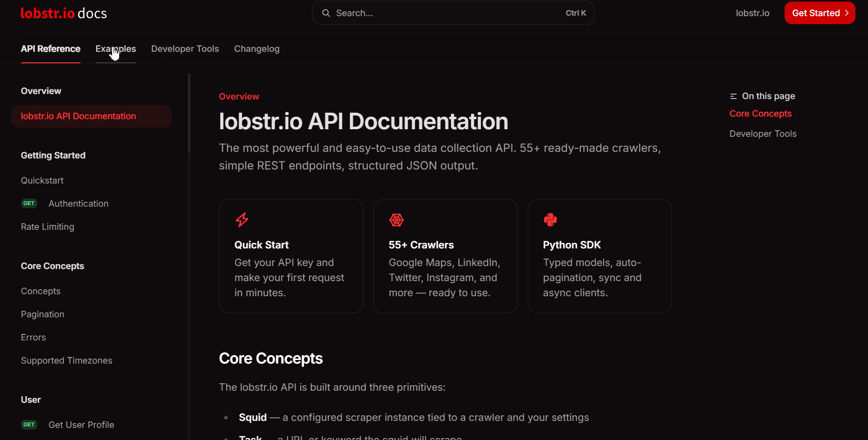Click the search magnifier icon
This screenshot has height=440, width=868.
(x=326, y=13)
